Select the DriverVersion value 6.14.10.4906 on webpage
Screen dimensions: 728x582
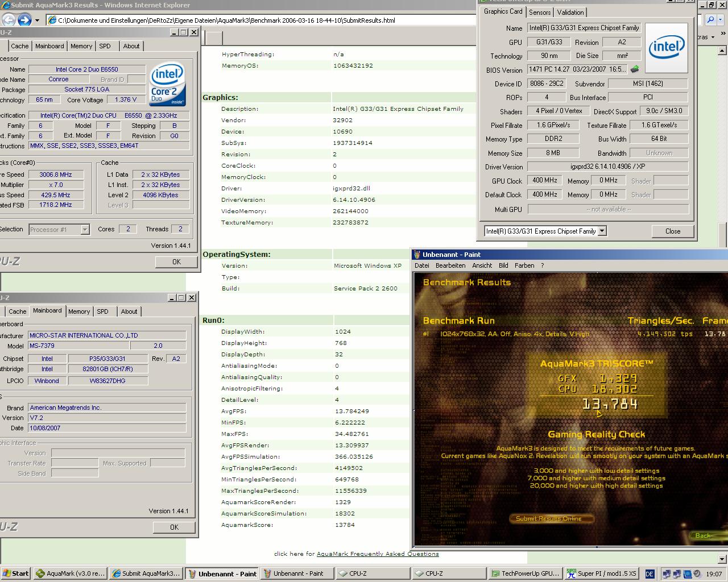(x=354, y=199)
